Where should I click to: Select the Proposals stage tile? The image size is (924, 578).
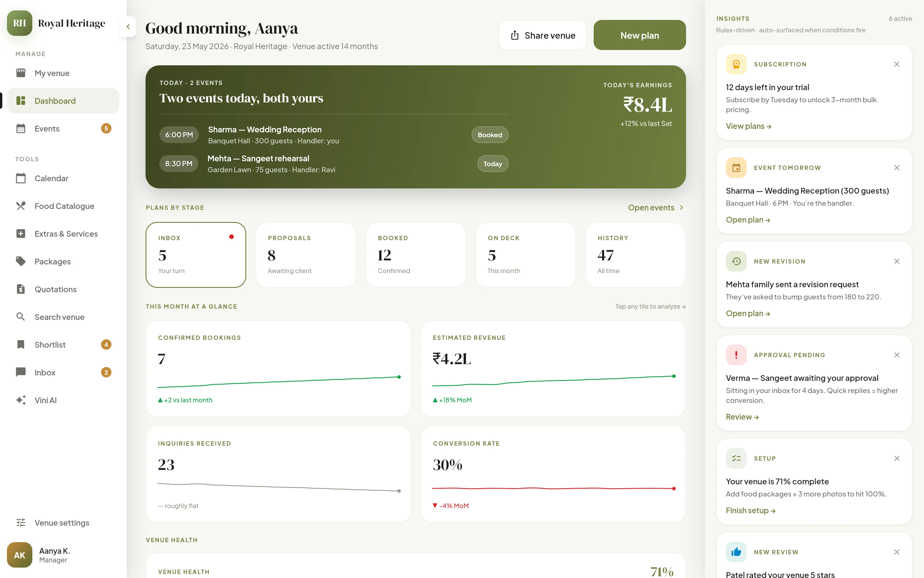pos(306,255)
